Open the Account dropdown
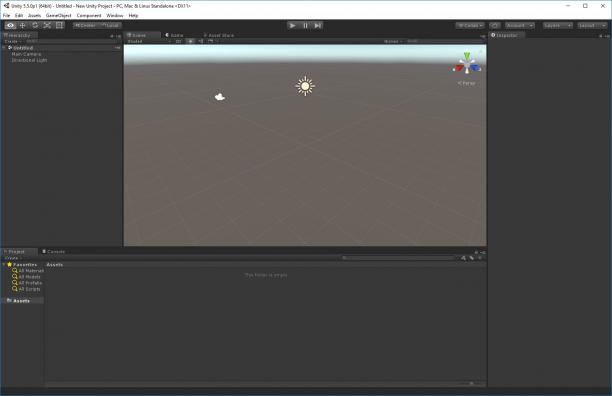The width and height of the screenshot is (612, 396). click(519, 25)
